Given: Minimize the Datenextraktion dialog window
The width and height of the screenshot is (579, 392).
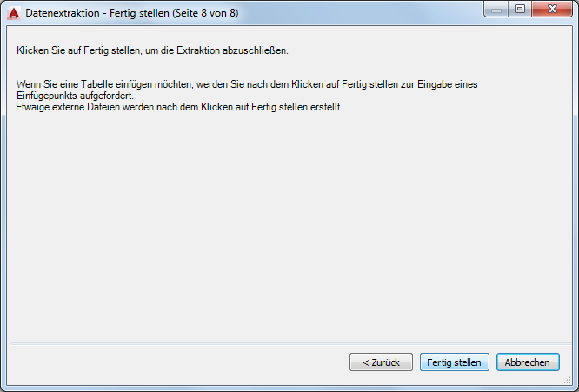Looking at the screenshot, I should tap(499, 10).
